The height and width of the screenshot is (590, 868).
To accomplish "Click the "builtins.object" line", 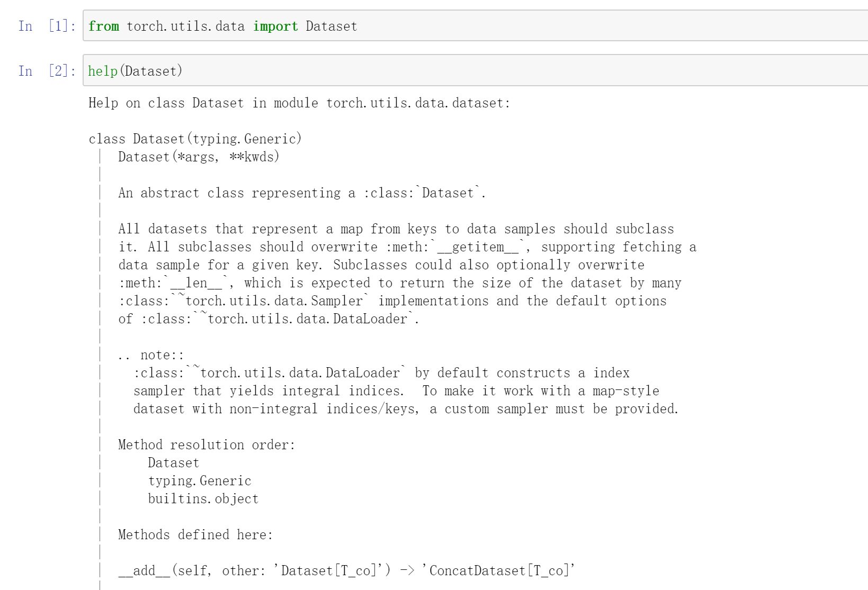I will pyautogui.click(x=203, y=499).
